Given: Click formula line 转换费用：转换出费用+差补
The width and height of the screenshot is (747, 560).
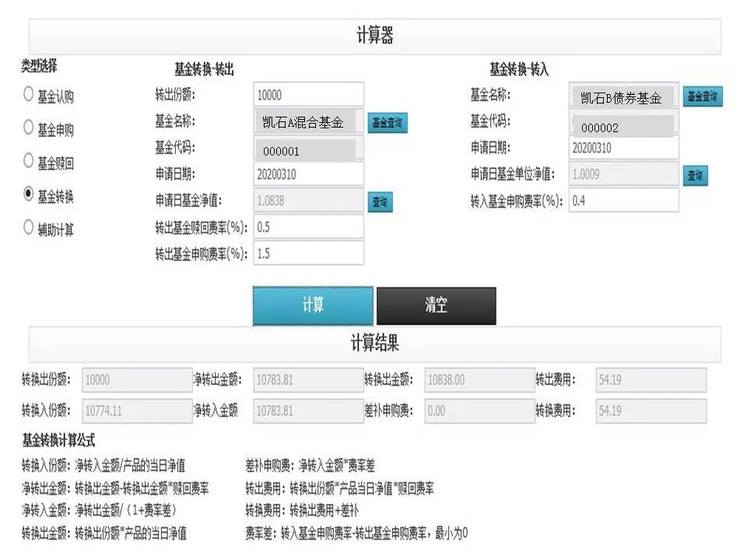Looking at the screenshot, I should click(x=302, y=510).
